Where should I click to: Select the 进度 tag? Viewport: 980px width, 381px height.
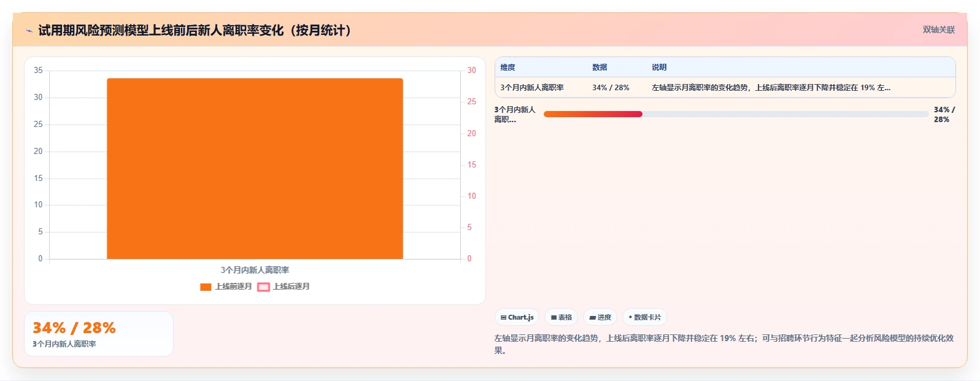pyautogui.click(x=600, y=317)
